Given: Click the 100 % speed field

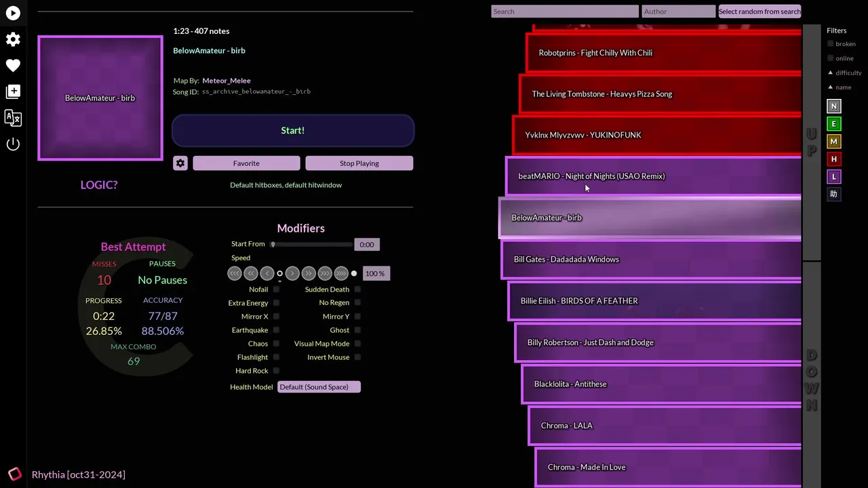Looking at the screenshot, I should pos(376,274).
